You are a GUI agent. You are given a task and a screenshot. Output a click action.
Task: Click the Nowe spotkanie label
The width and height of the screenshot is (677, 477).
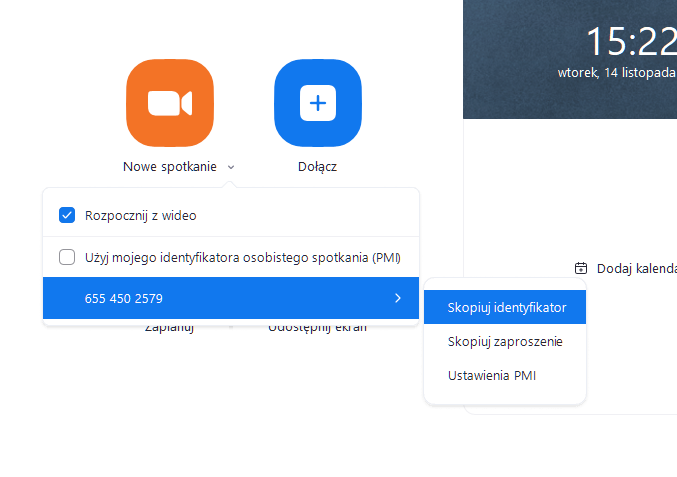click(170, 167)
